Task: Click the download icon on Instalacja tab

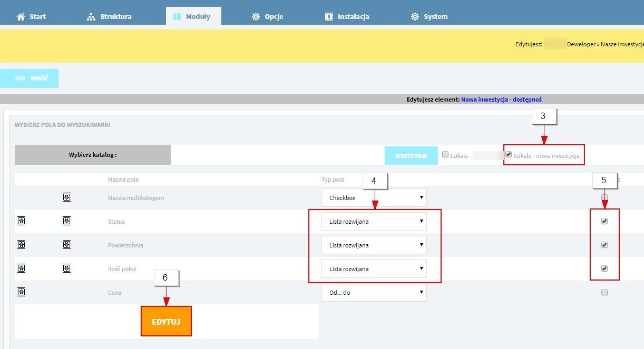Action: (329, 16)
